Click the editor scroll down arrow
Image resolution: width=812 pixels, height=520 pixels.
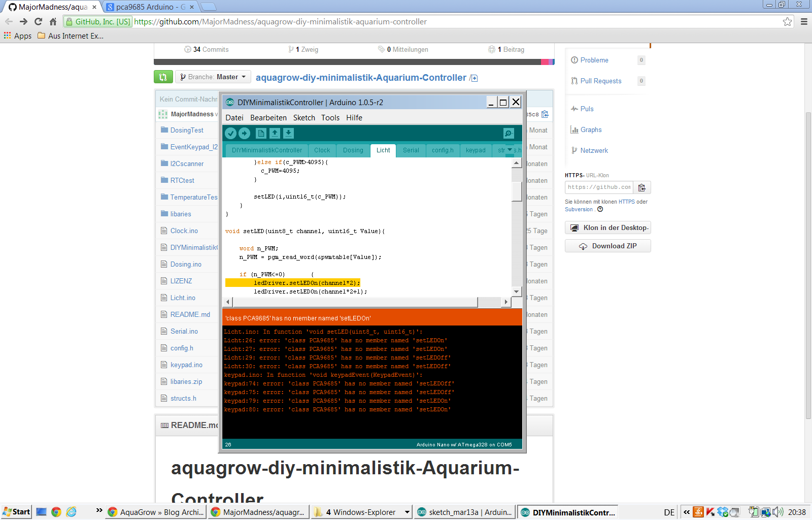(x=517, y=292)
